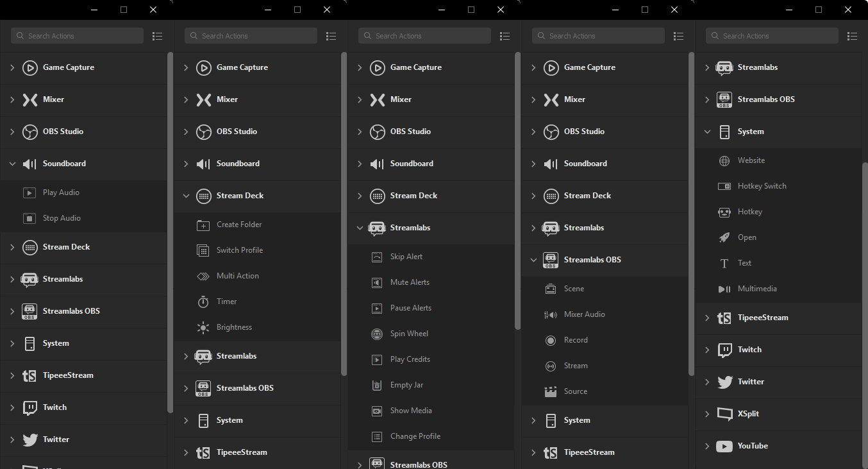The image size is (868, 469).
Task: Click the Multi Action icon
Action: point(203,276)
